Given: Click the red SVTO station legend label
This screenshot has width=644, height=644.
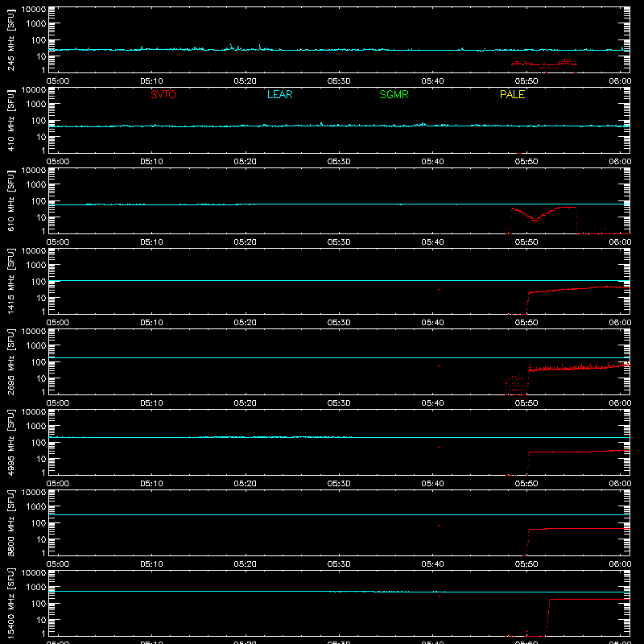Looking at the screenshot, I should (x=163, y=94).
